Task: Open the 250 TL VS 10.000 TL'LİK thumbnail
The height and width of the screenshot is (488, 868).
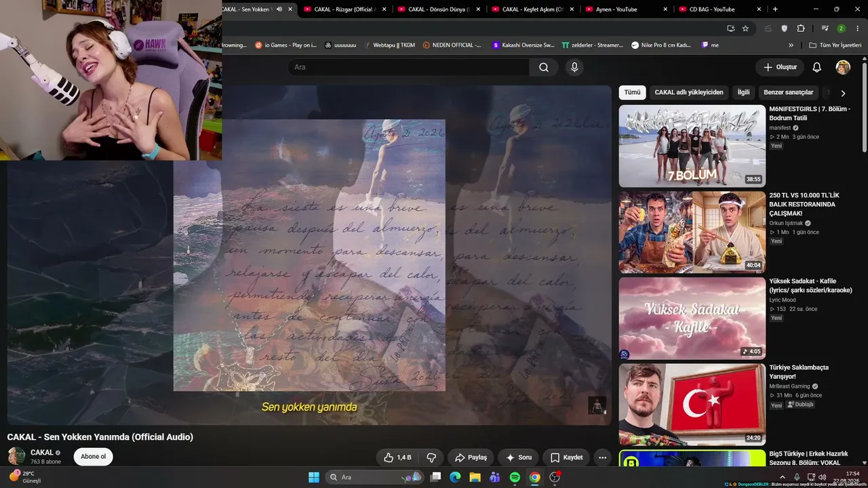Action: coord(692,232)
